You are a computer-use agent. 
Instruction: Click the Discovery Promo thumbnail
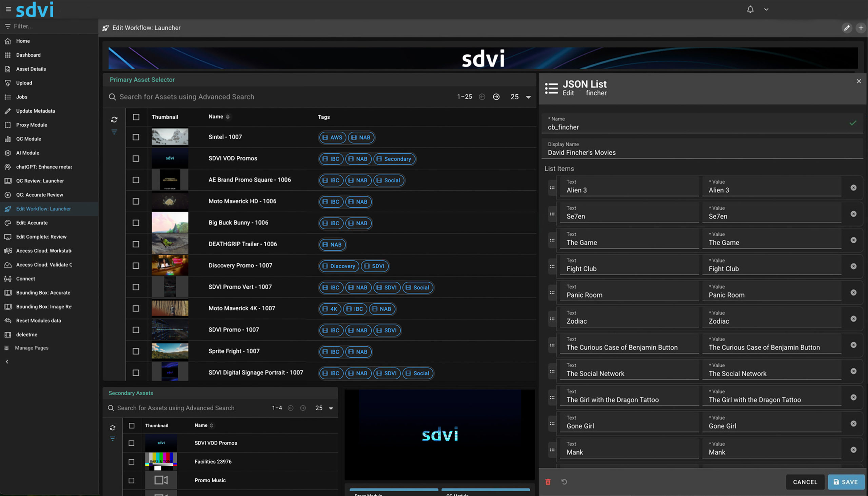pyautogui.click(x=170, y=265)
